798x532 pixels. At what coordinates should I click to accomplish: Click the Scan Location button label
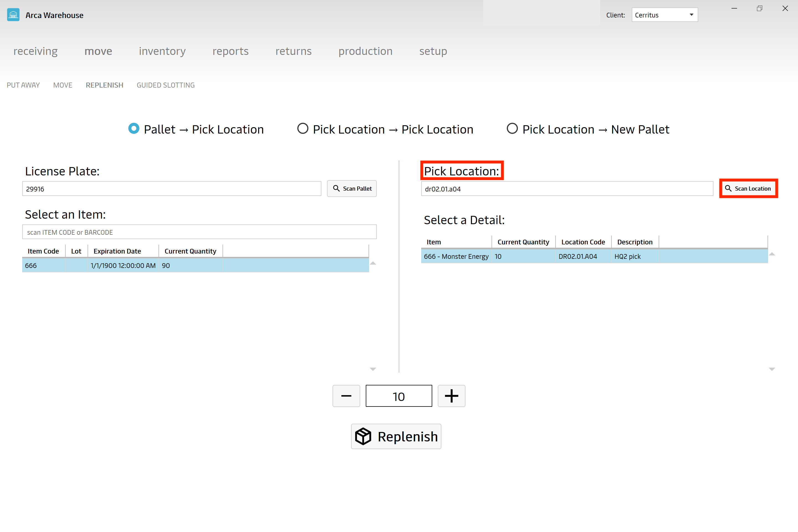tap(753, 189)
